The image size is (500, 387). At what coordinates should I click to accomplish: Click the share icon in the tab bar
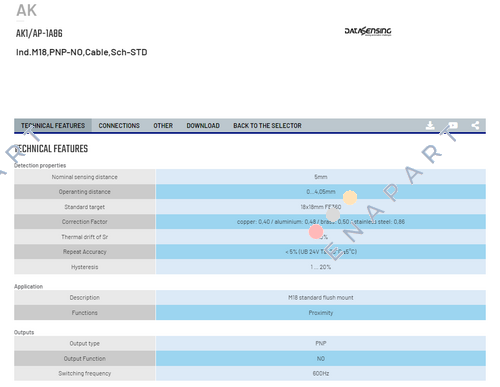pos(475,125)
